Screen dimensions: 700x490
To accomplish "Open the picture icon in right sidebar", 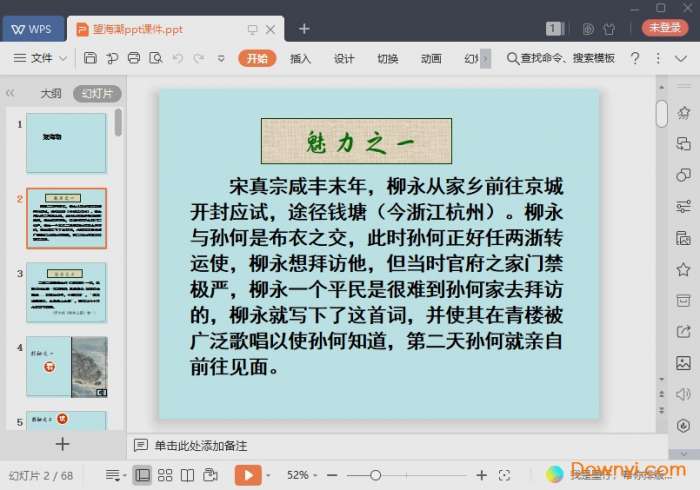I will [683, 363].
